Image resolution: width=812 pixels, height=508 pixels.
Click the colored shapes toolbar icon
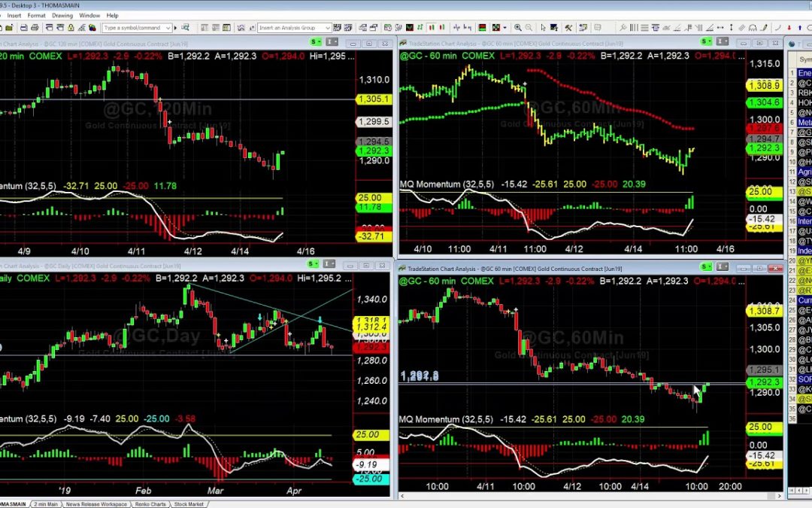92,28
